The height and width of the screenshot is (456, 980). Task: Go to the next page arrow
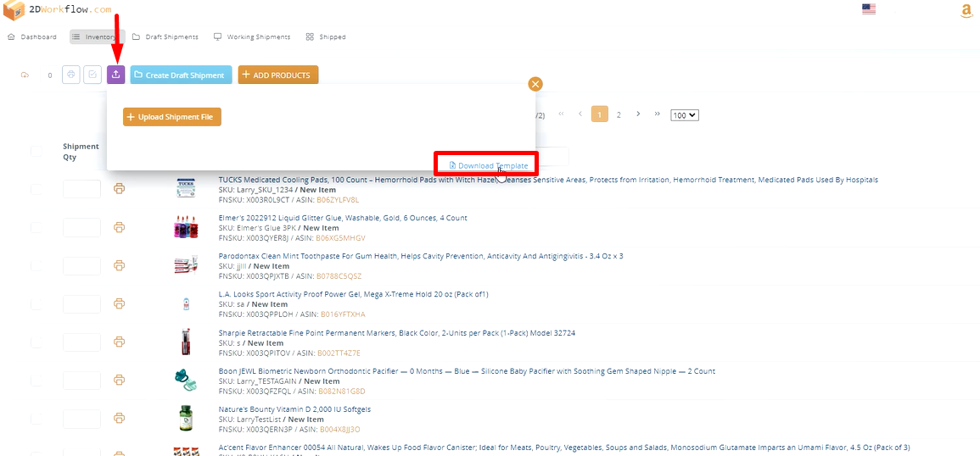pos(638,114)
